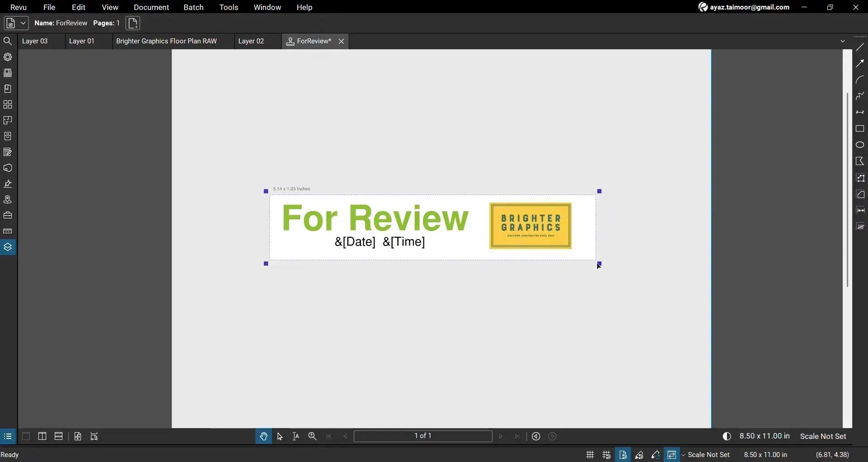Select the Count measurement tool
This screenshot has width=868, height=462.
point(860,227)
